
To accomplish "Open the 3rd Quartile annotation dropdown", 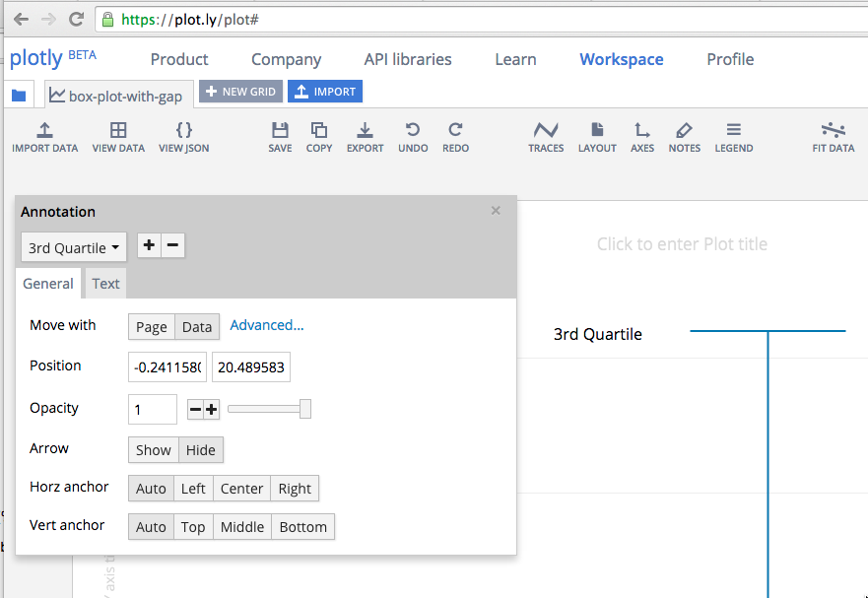I will click(74, 247).
